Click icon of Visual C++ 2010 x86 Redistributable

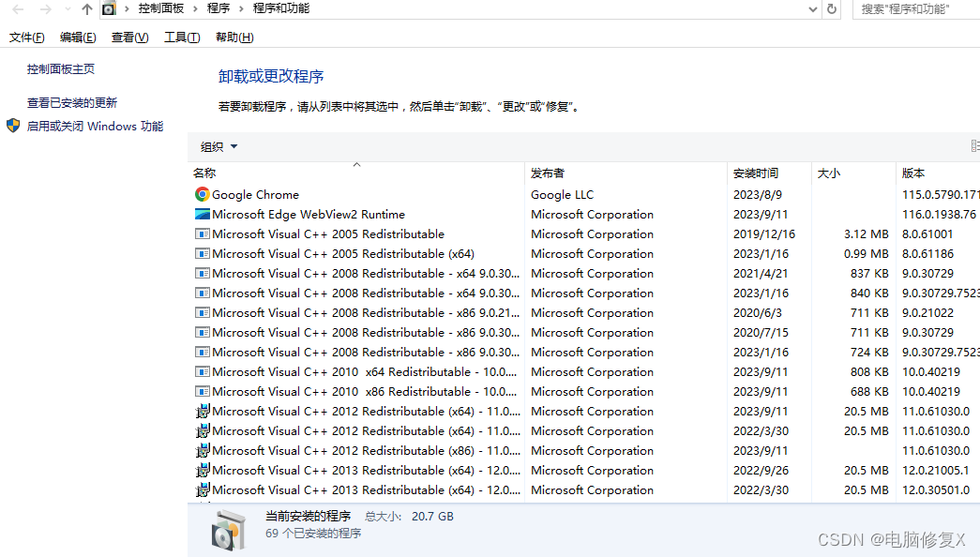[202, 391]
